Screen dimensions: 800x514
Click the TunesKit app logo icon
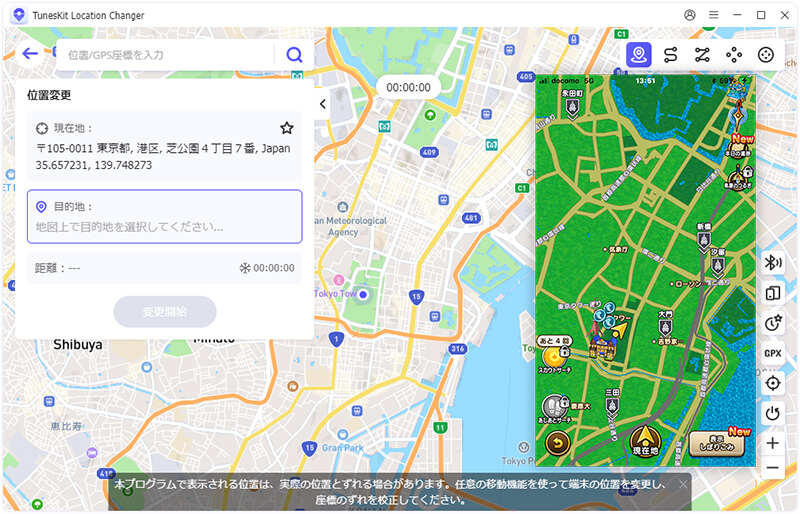point(19,15)
